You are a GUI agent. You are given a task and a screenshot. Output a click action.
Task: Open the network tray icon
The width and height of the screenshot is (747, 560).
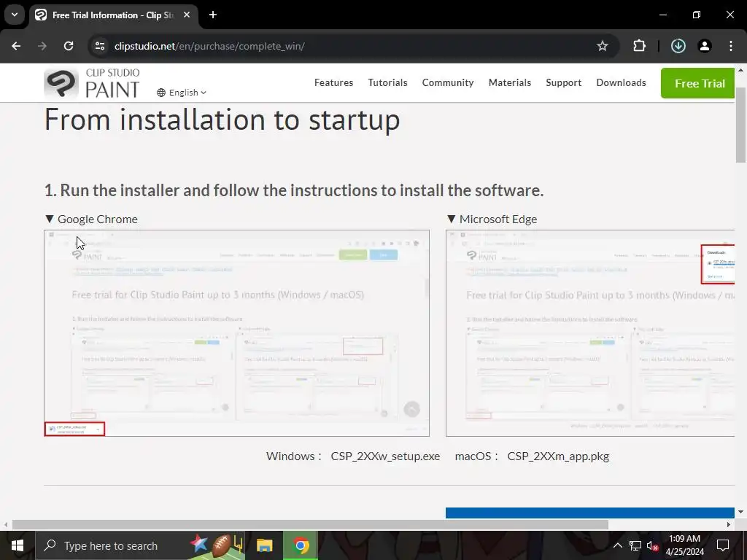[x=635, y=545]
